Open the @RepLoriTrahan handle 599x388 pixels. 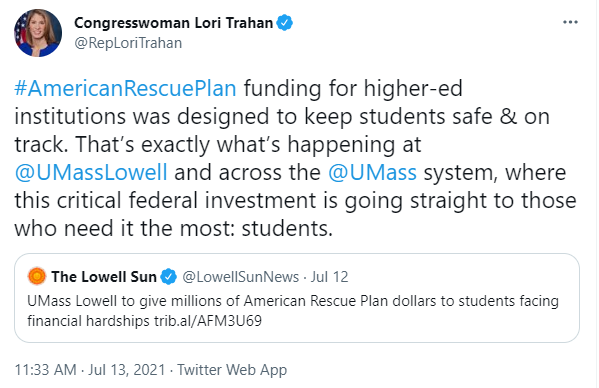128,43
